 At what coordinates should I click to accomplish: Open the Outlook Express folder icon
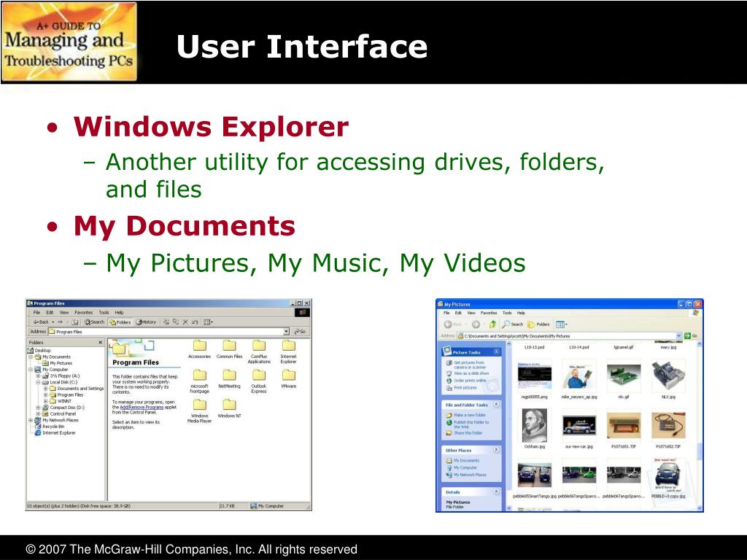259,376
